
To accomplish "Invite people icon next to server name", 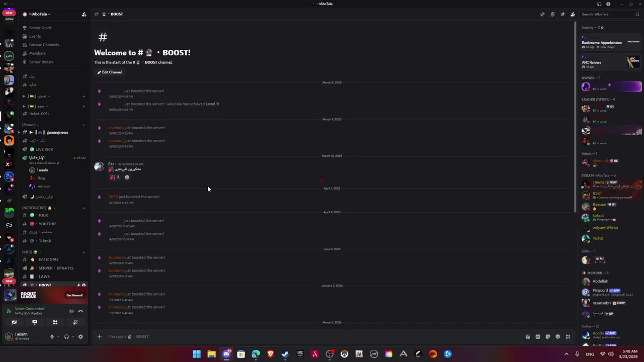I will 84,14.
